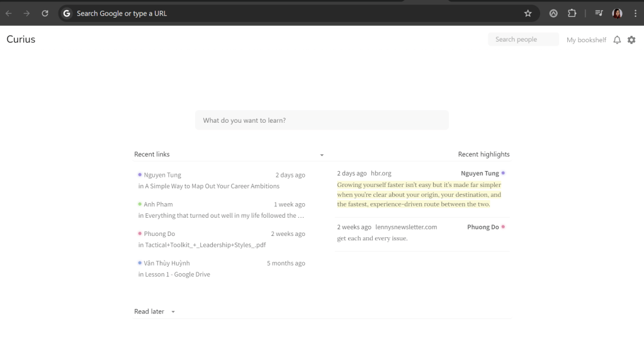Bookmark page with the star icon
Image resolution: width=644 pixels, height=358 pixels.
(x=528, y=13)
